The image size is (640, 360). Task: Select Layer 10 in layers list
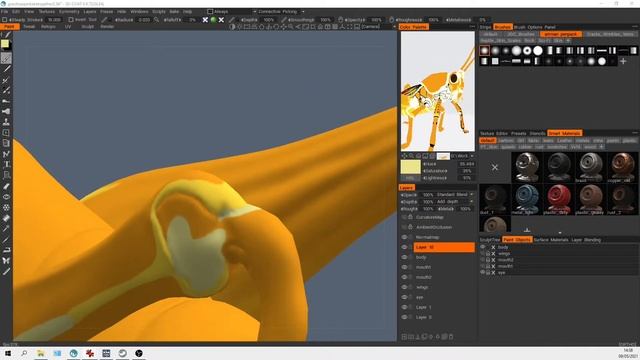[x=444, y=247]
